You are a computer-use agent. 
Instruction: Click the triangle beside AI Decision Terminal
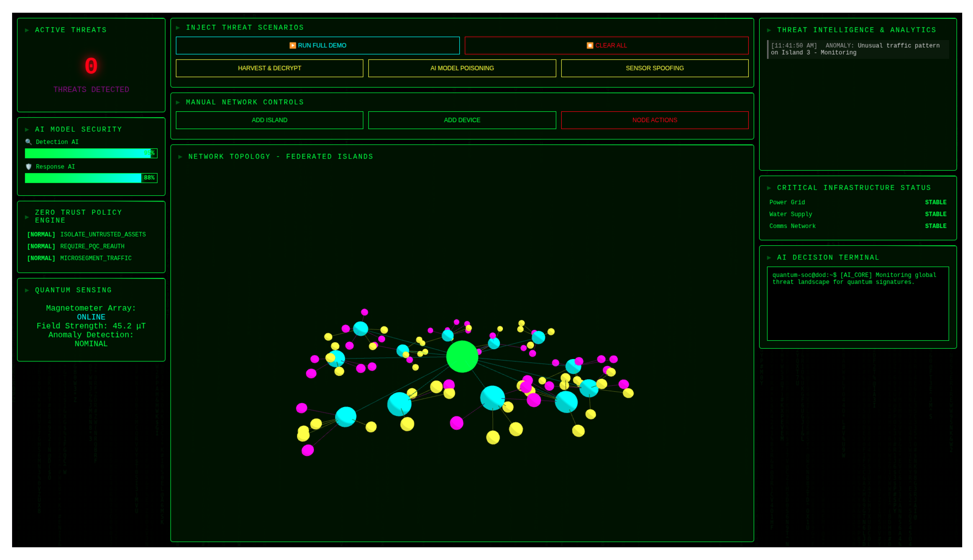point(769,258)
